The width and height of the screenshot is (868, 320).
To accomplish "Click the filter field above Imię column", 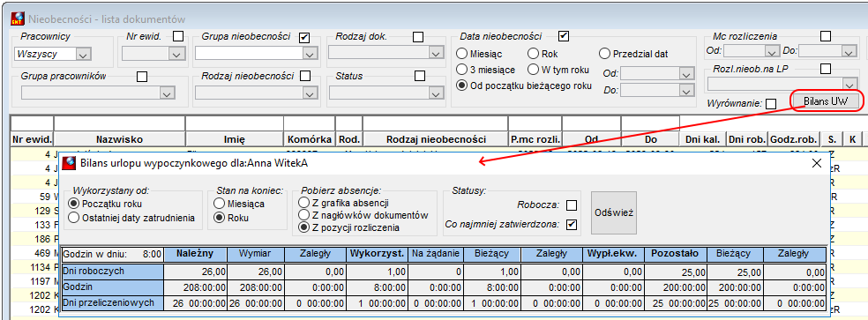I will [x=235, y=123].
